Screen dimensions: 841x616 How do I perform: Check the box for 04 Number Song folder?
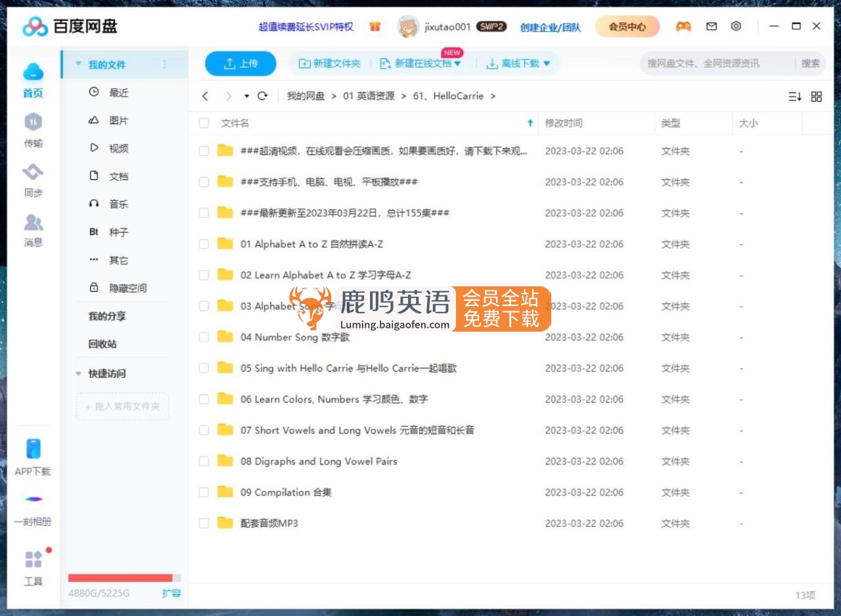(204, 337)
